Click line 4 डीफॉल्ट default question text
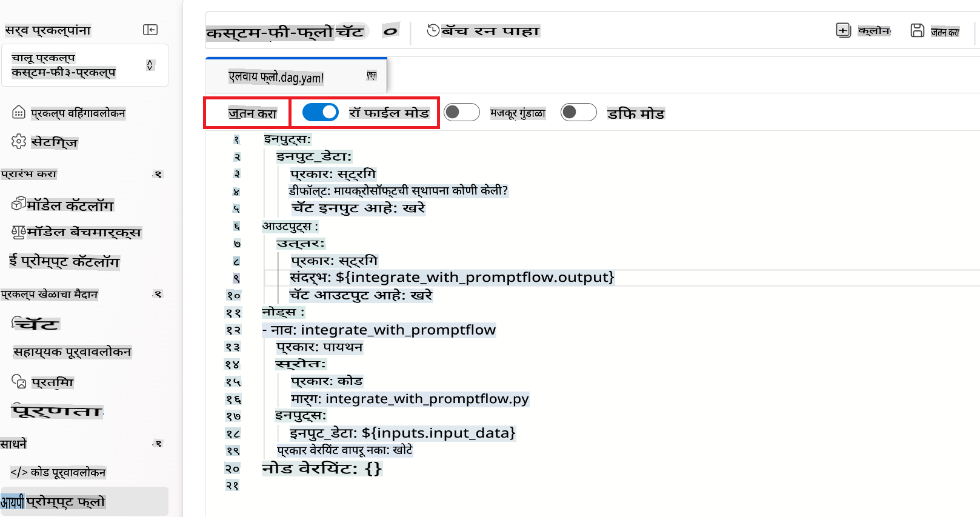980x517 pixels. [398, 191]
